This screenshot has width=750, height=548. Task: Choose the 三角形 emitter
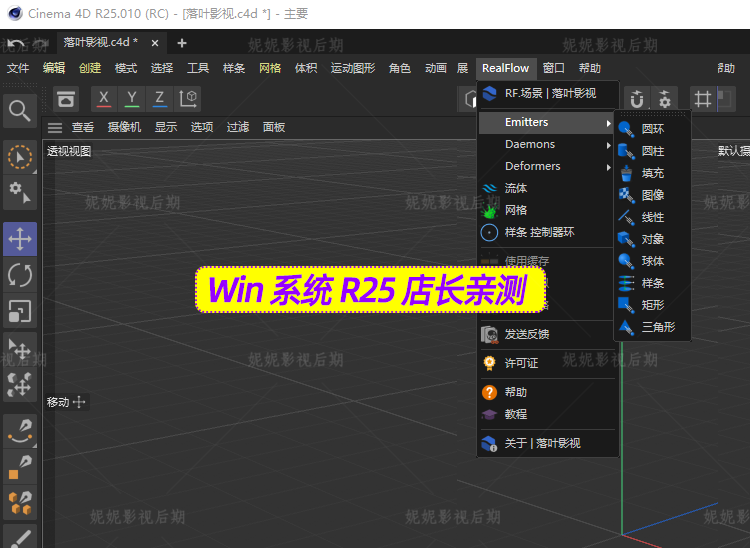[652, 327]
